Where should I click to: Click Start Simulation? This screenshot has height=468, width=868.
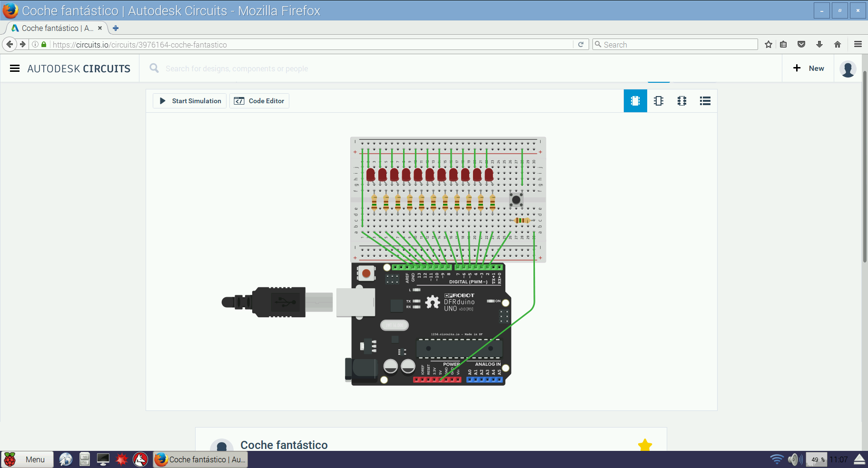pos(190,101)
